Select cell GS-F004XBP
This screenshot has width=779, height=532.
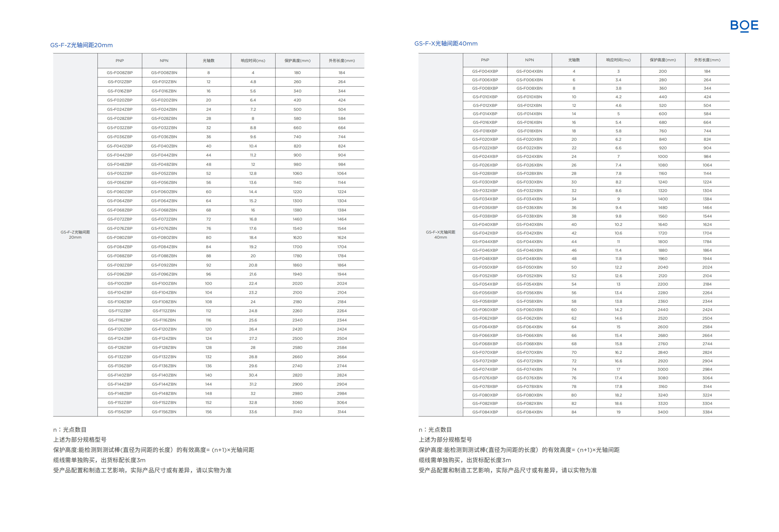pyautogui.click(x=485, y=71)
